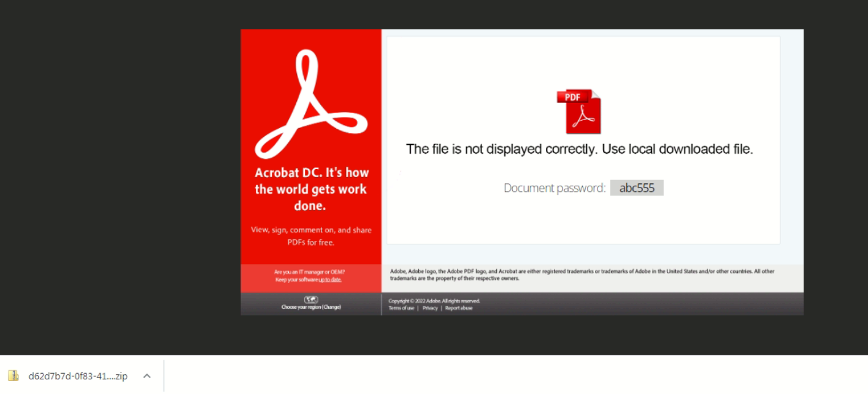The width and height of the screenshot is (868, 394).
Task: Expand the download options chevron
Action: click(x=147, y=376)
